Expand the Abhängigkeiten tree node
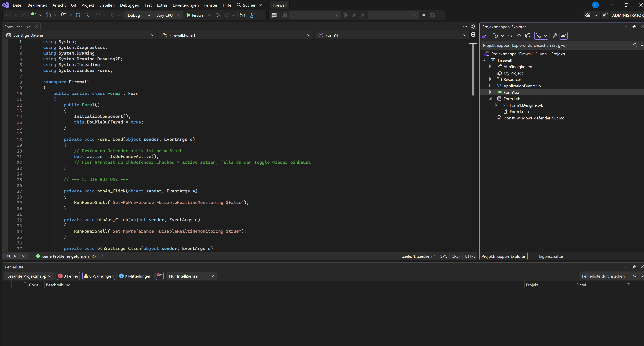644x346 pixels. click(x=490, y=67)
